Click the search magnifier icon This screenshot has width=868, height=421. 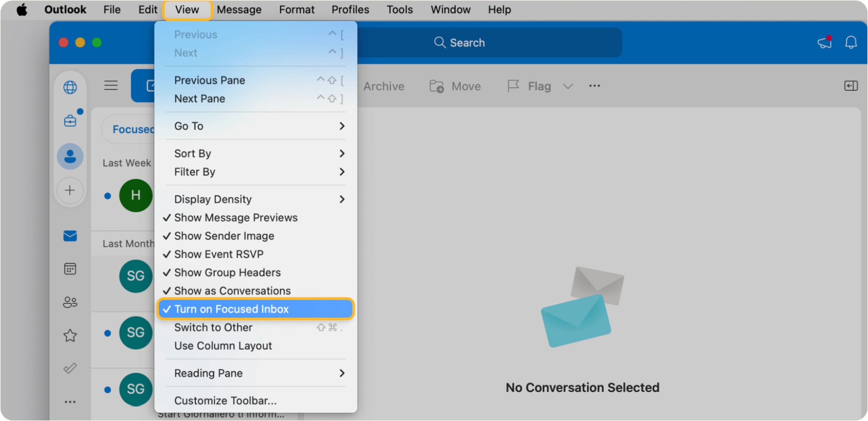tap(439, 42)
